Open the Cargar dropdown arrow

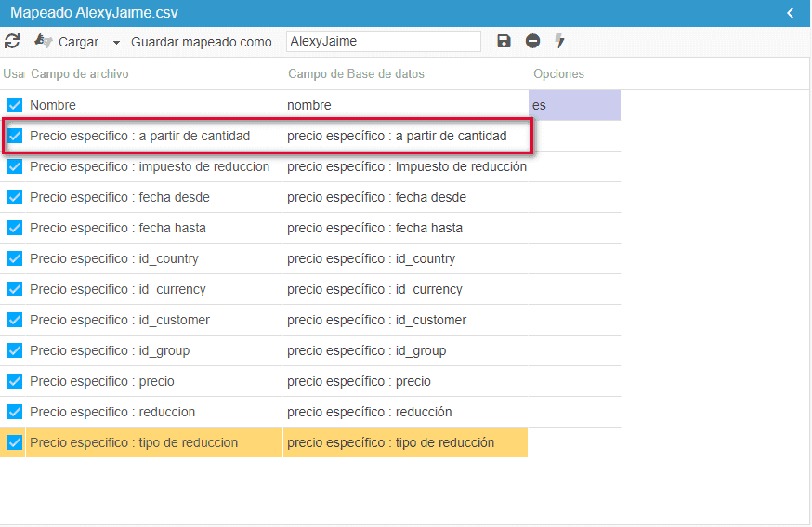click(116, 43)
